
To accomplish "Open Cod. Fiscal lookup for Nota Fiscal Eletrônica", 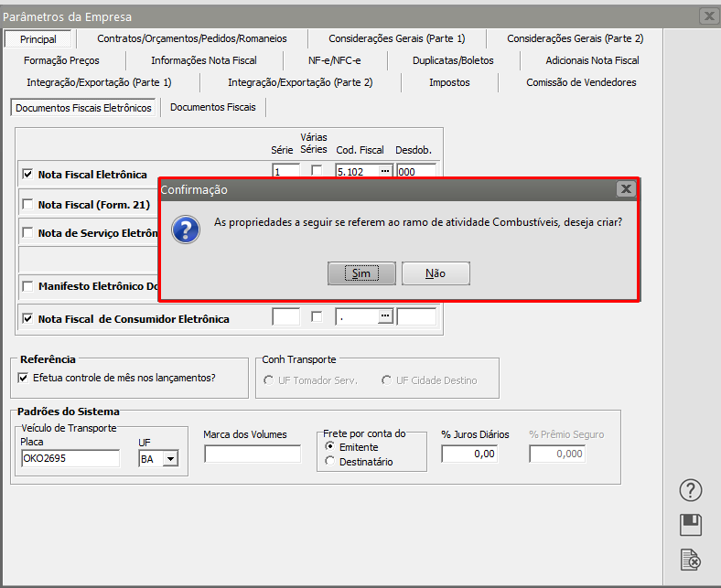I will coord(385,171).
